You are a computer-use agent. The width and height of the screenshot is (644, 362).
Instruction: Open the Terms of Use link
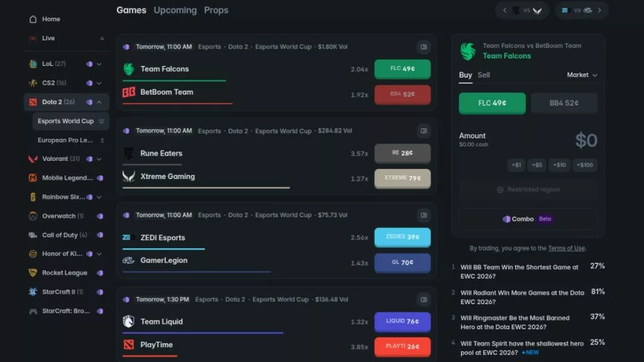[567, 248]
